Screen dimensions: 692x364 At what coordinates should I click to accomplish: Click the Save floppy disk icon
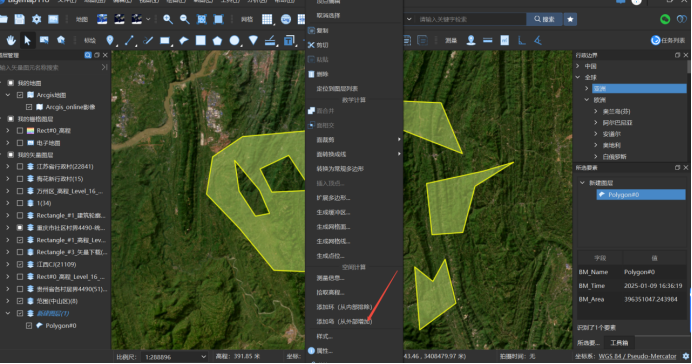coord(19,19)
